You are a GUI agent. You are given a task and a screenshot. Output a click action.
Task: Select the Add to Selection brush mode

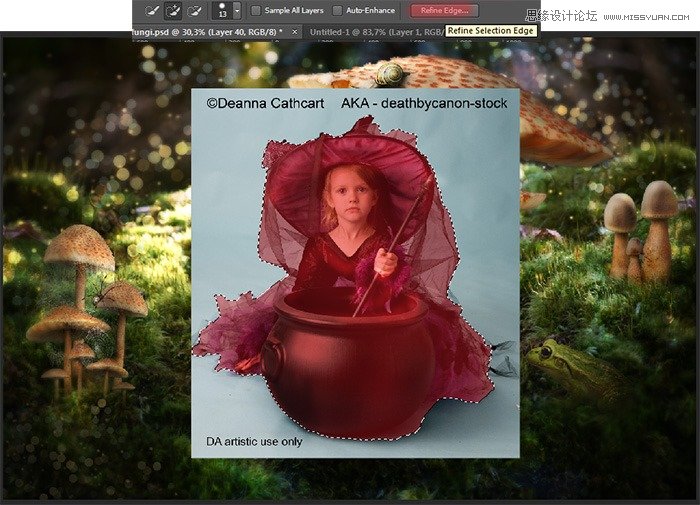173,11
